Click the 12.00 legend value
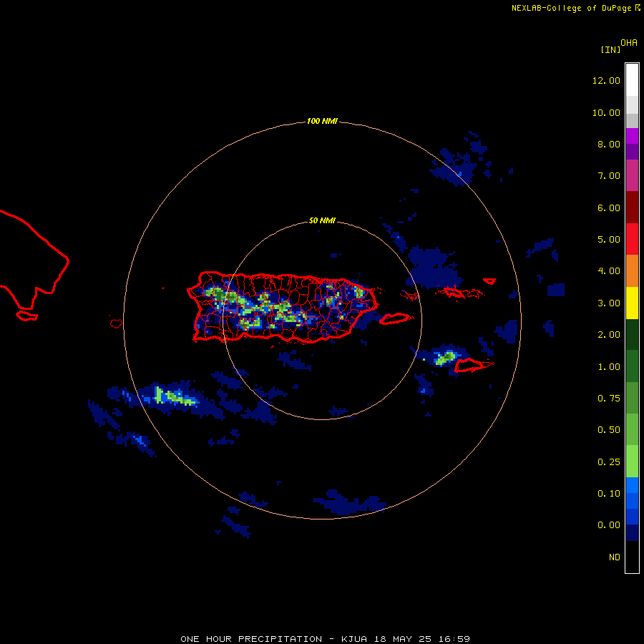Image resolution: width=644 pixels, height=644 pixels. point(606,80)
